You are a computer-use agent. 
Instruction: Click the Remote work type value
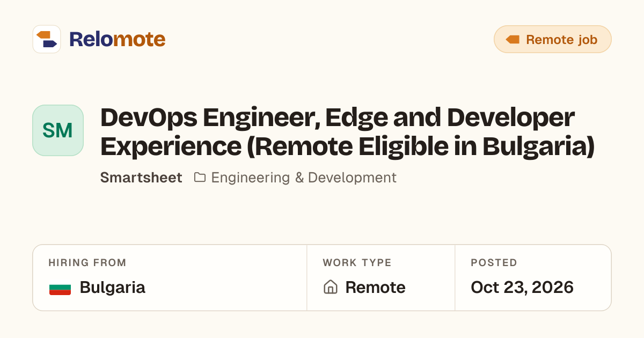376,288
